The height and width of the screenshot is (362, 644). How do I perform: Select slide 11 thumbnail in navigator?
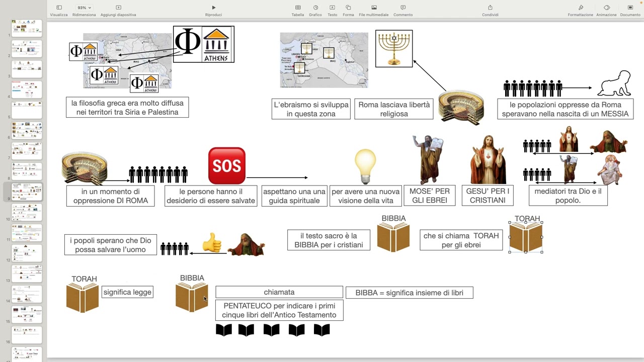pyautogui.click(x=27, y=233)
